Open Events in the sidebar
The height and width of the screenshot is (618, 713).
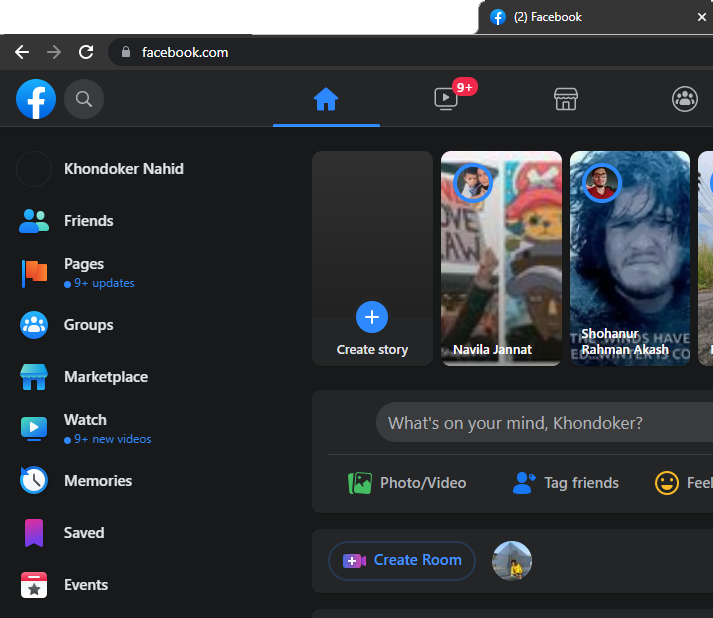point(85,585)
